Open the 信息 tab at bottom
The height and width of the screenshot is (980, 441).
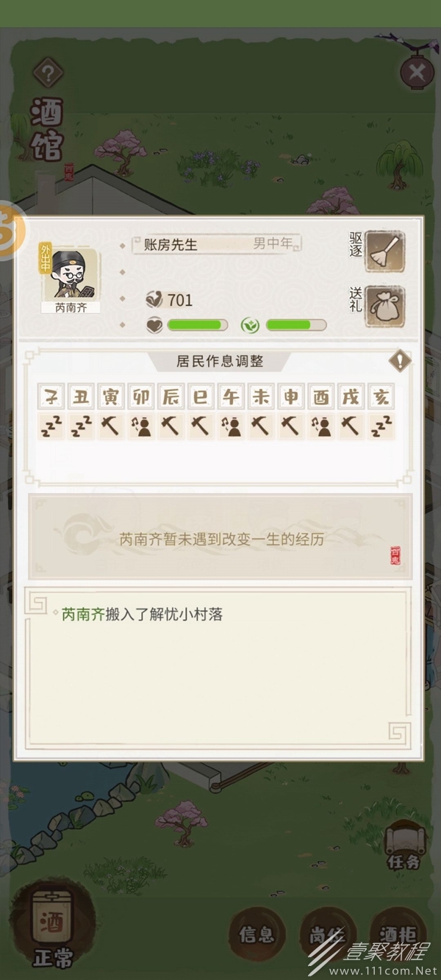(x=257, y=935)
